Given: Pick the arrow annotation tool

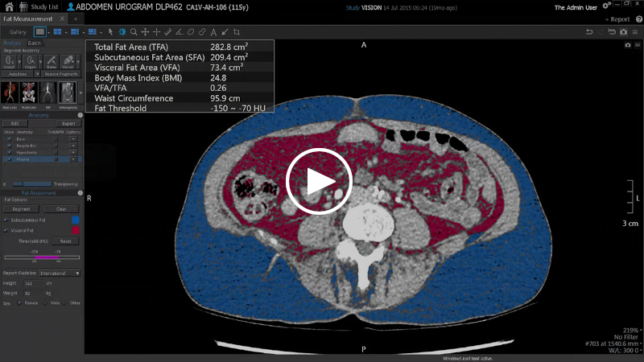Looking at the screenshot, I should [225, 31].
